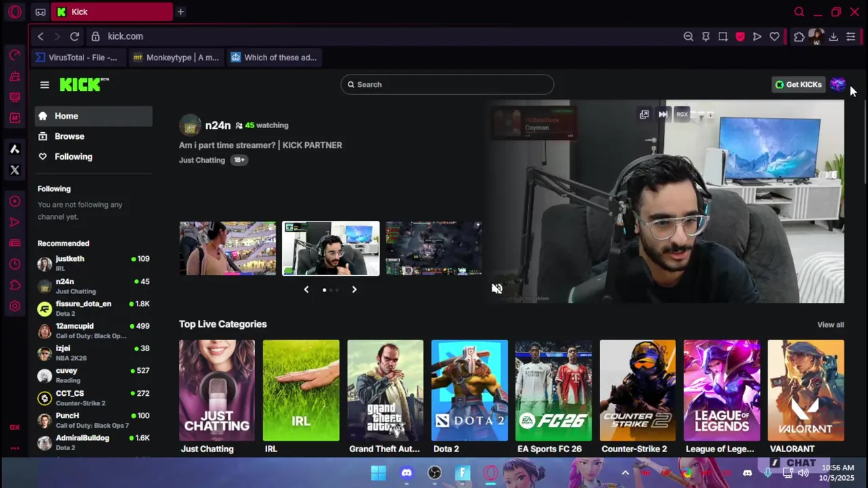Open GX Corner gamepad tab button

[x=41, y=12]
